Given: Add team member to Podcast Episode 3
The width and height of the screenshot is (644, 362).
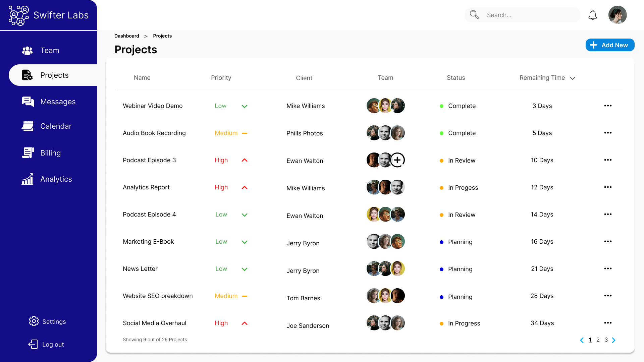Looking at the screenshot, I should 397,160.
